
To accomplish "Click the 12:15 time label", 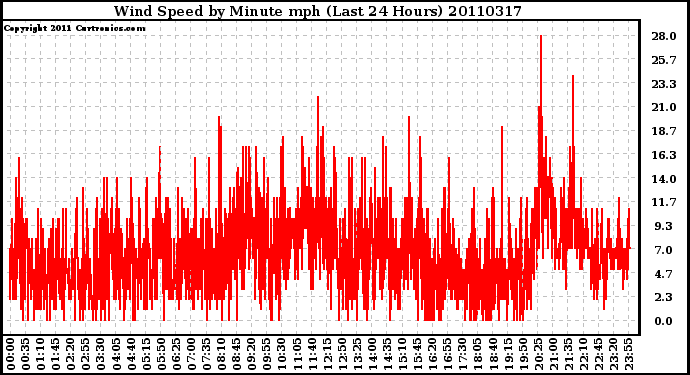I will [327, 354].
